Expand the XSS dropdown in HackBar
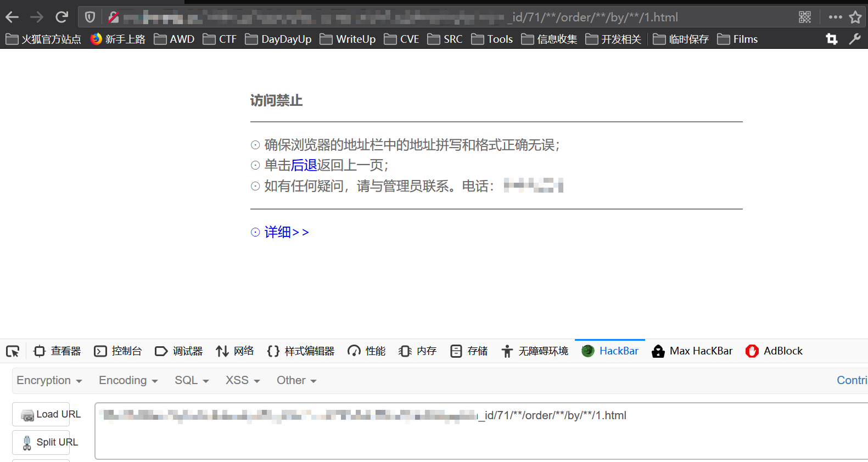This screenshot has height=462, width=868. pyautogui.click(x=243, y=380)
